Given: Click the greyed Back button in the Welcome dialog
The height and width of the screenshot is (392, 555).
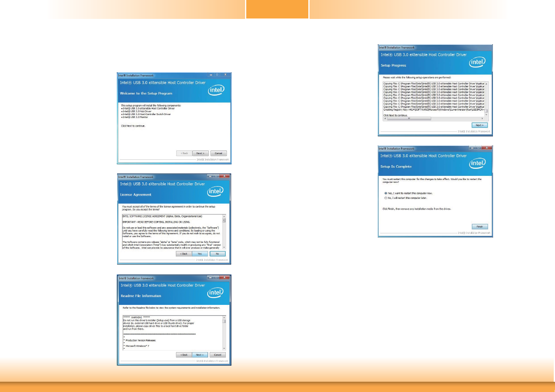Looking at the screenshot, I should [184, 153].
